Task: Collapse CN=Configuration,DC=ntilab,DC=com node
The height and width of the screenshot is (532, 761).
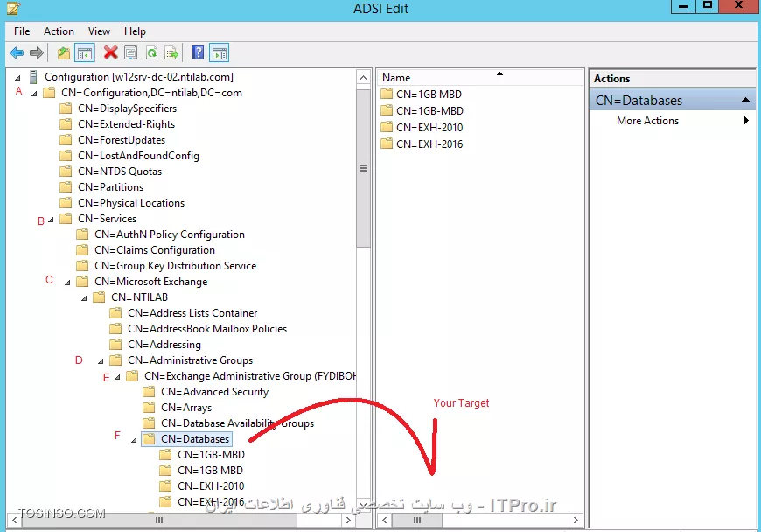Action: pyautogui.click(x=34, y=94)
